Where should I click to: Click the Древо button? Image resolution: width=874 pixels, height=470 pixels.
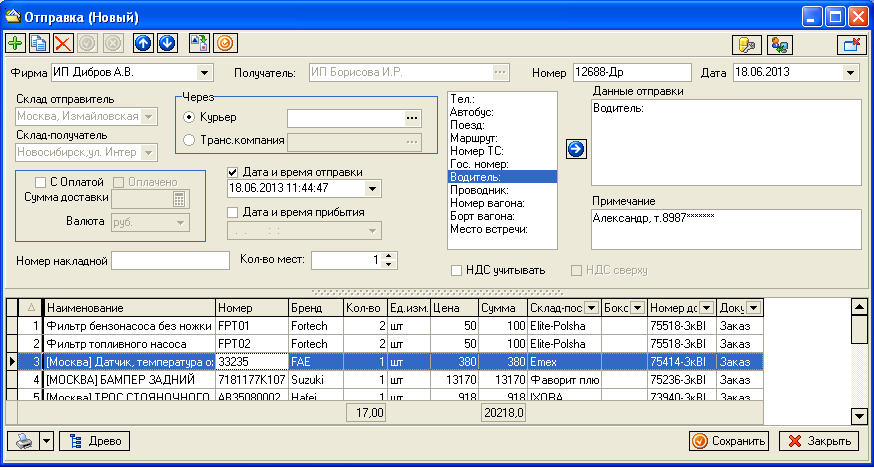click(95, 441)
